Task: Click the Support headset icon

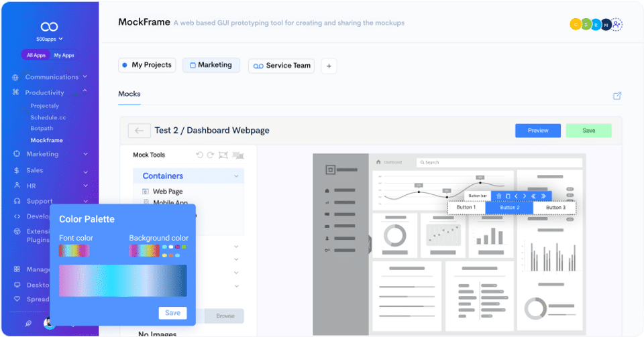Action: (17, 201)
